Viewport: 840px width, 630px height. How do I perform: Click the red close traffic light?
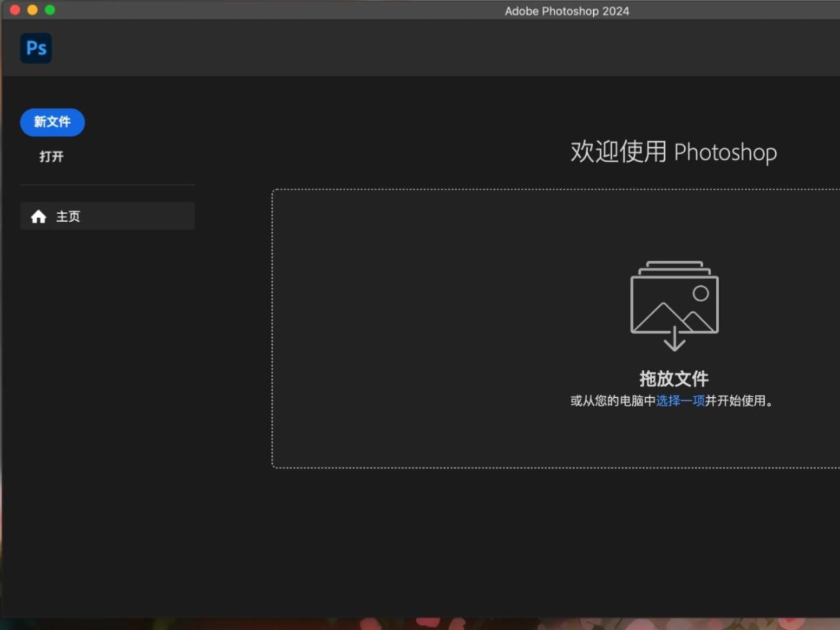pos(14,10)
